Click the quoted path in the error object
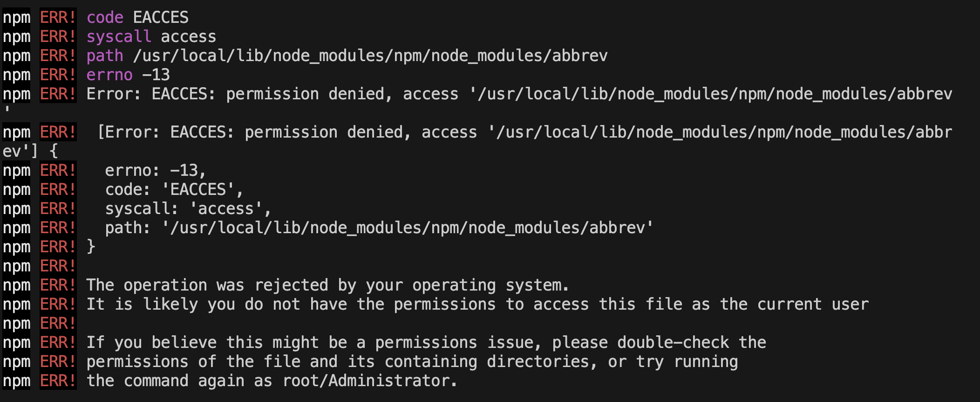Viewport: 980px width, 402px height. (408, 228)
